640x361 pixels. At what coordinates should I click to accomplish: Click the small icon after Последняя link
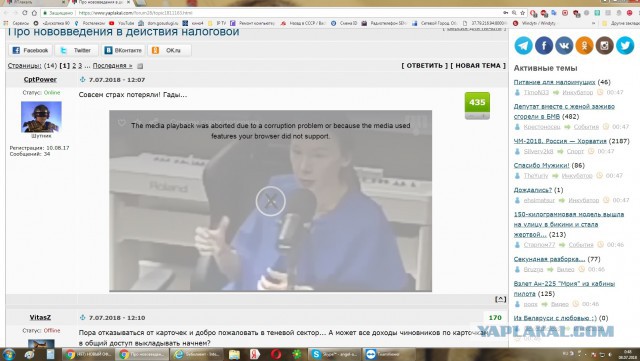click(x=140, y=66)
